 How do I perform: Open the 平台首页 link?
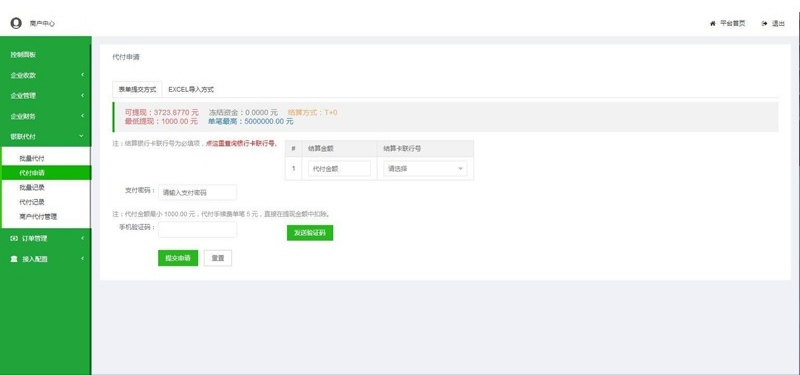[733, 23]
